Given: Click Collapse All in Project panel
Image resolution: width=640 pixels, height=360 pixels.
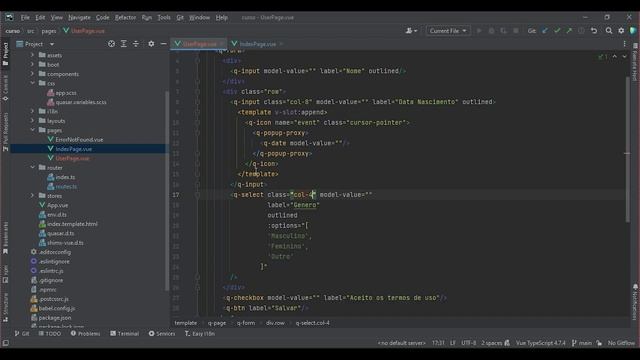Looking at the screenshot, I should [x=136, y=44].
